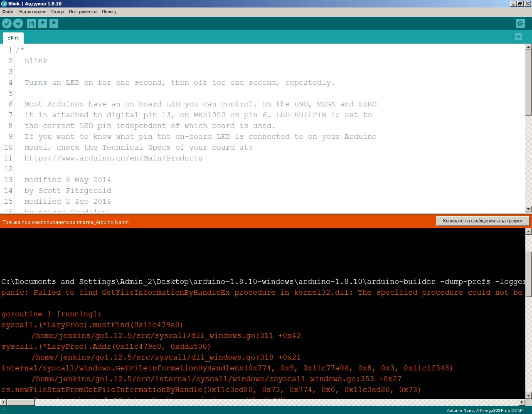Viewport: 532px width, 414px height.
Task: Click the console scrollbar up arrow
Action: (529, 231)
